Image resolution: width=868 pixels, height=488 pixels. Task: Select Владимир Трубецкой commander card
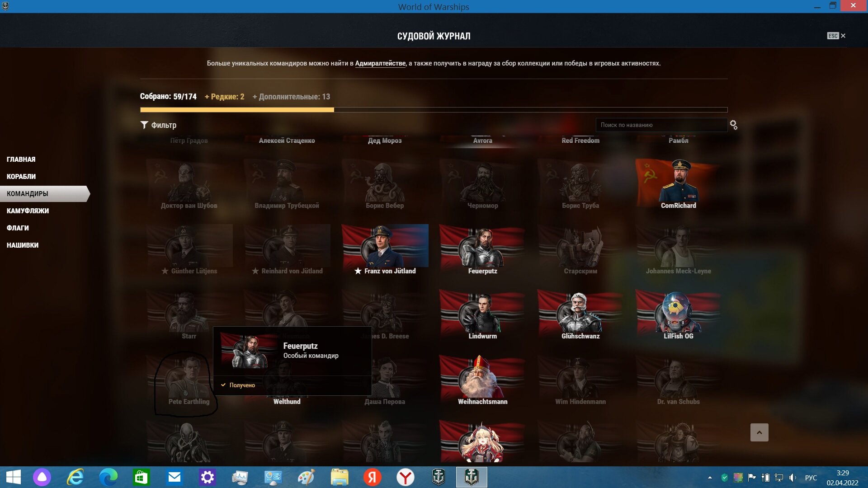coord(287,184)
